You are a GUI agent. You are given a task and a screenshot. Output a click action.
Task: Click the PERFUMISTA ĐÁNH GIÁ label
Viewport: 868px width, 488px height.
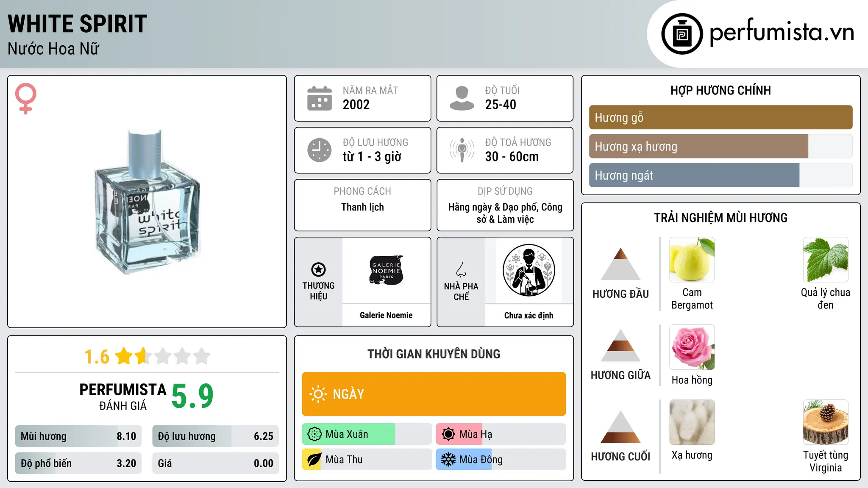tap(123, 396)
